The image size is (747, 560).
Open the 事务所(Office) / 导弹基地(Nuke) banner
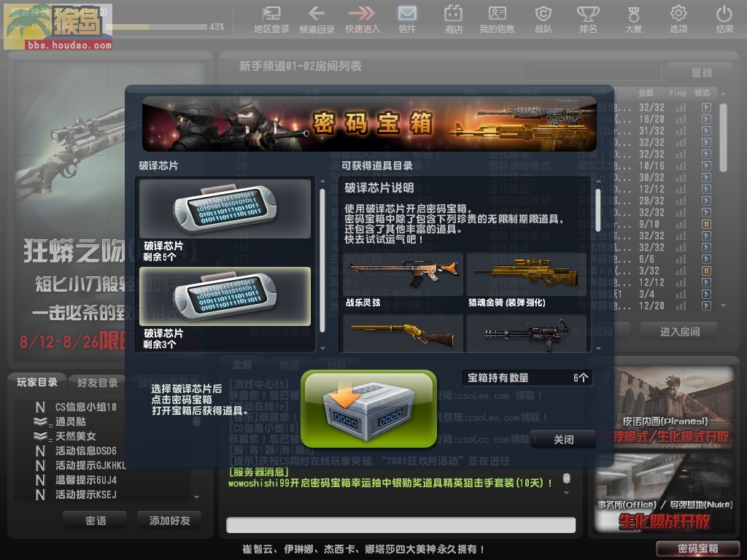tap(665, 493)
